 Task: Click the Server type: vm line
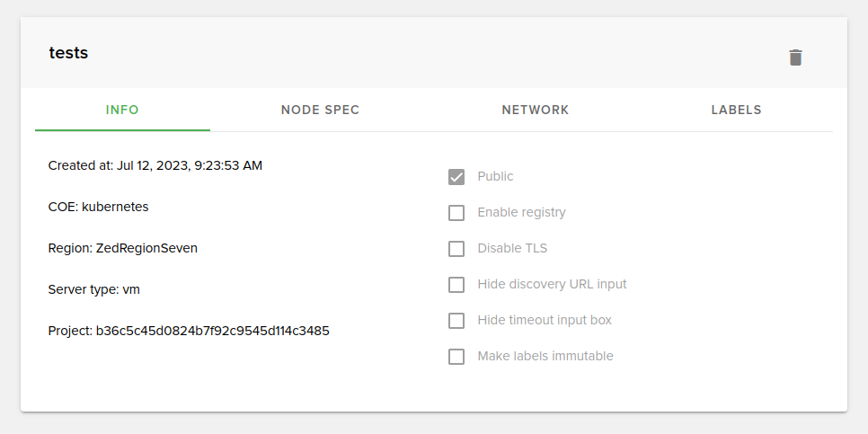(93, 289)
